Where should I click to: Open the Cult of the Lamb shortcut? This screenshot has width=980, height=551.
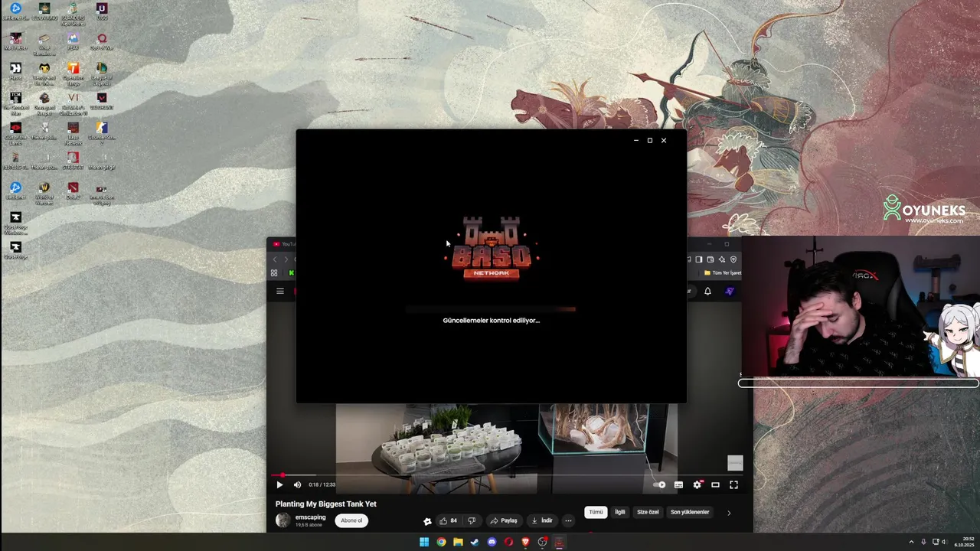[x=15, y=132]
